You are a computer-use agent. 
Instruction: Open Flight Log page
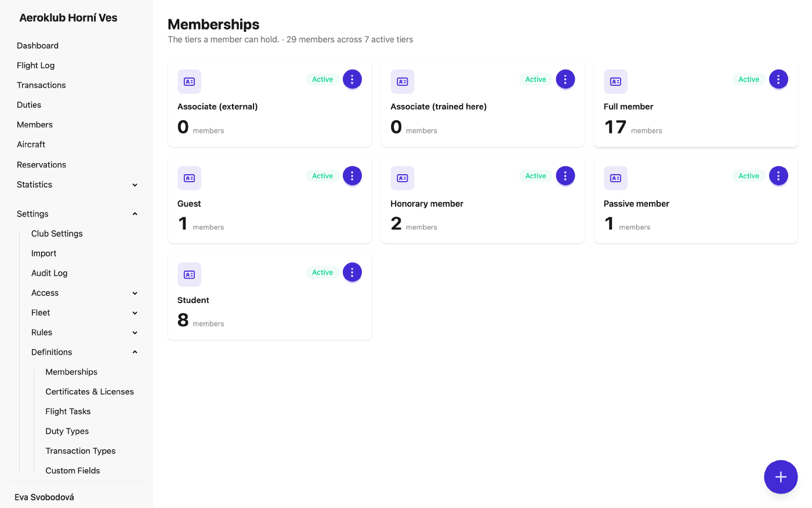[36, 65]
